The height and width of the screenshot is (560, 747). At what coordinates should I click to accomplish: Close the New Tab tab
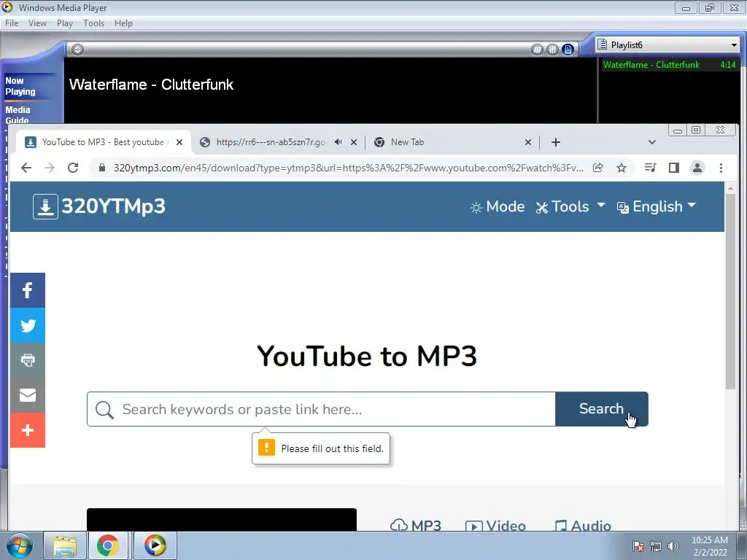(x=528, y=142)
